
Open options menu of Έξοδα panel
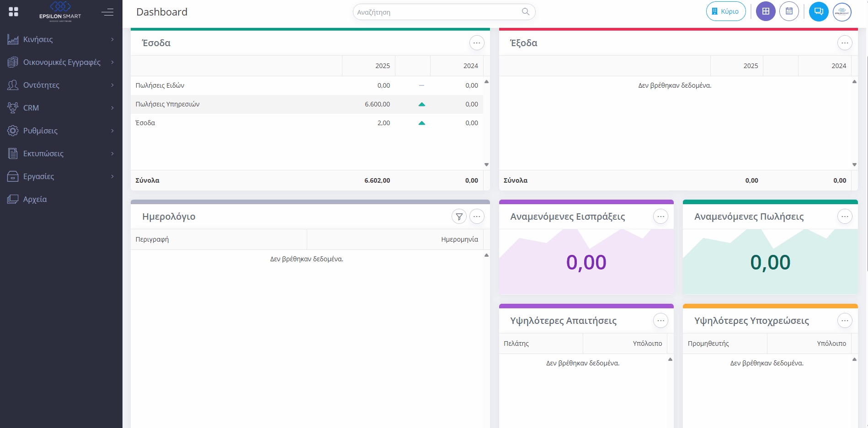tap(845, 43)
